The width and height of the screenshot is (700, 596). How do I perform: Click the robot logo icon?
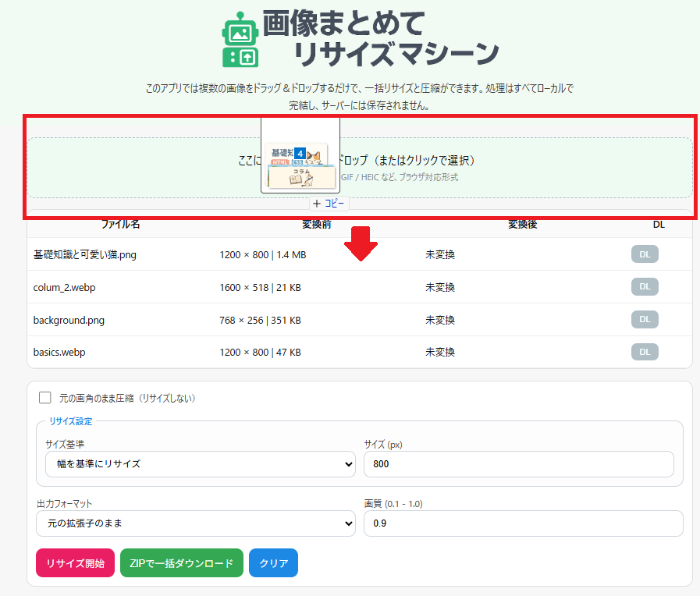point(240,39)
